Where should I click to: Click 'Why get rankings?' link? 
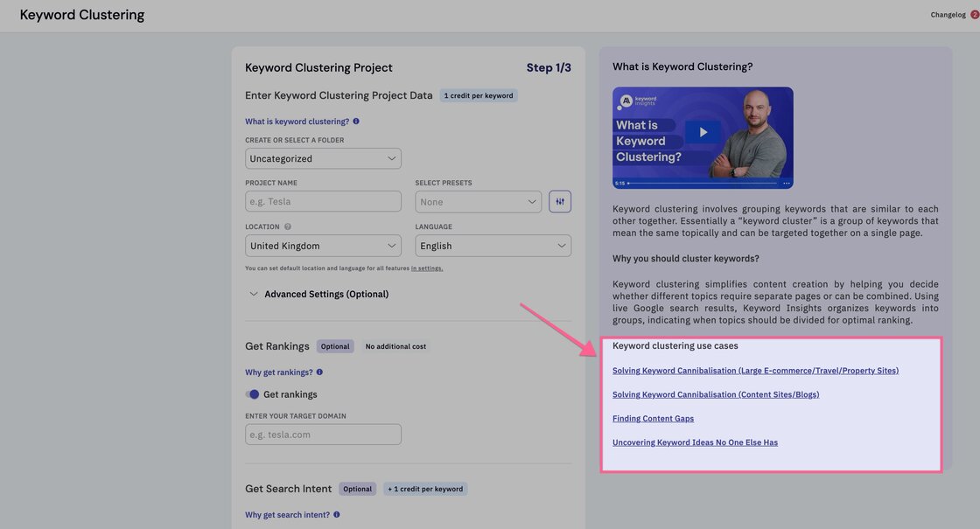pyautogui.click(x=279, y=372)
